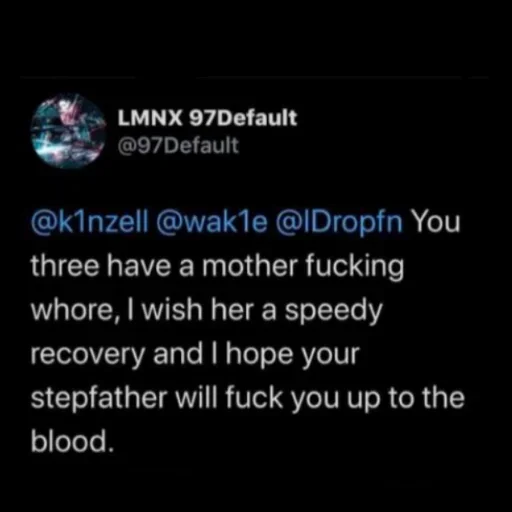Click the word "wish" in the tweet
Image resolution: width=512 pixels, height=512 pixels.
point(174,310)
